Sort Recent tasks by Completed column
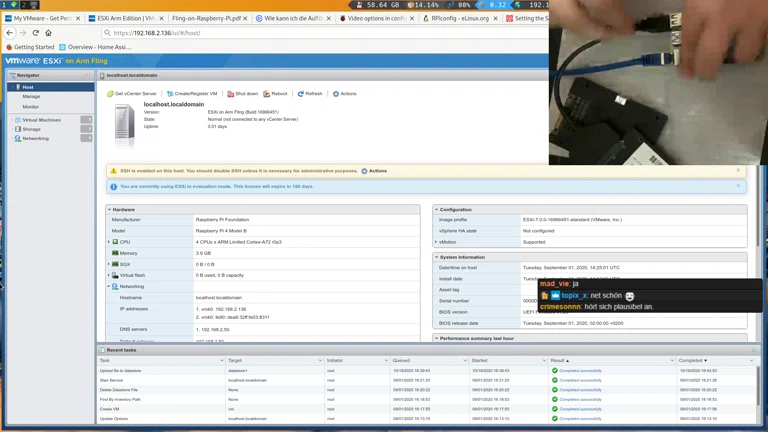The width and height of the screenshot is (768, 432). (716, 360)
